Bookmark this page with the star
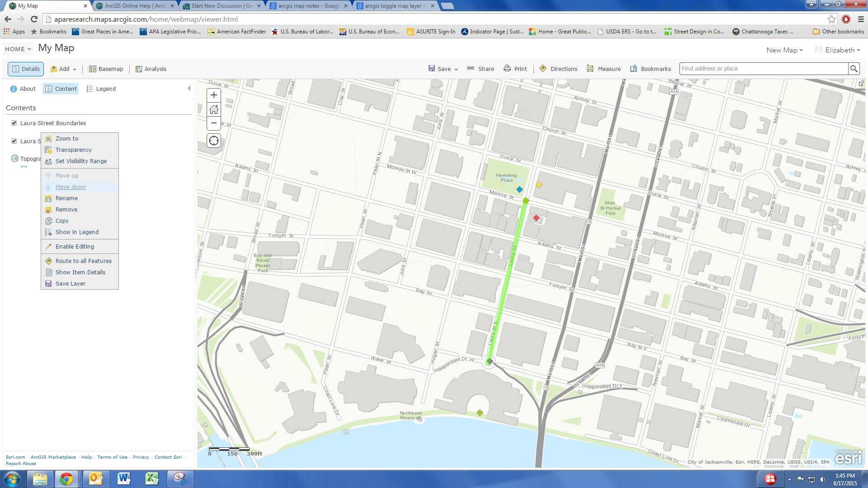Viewport: 868px width, 488px height. coord(831,19)
